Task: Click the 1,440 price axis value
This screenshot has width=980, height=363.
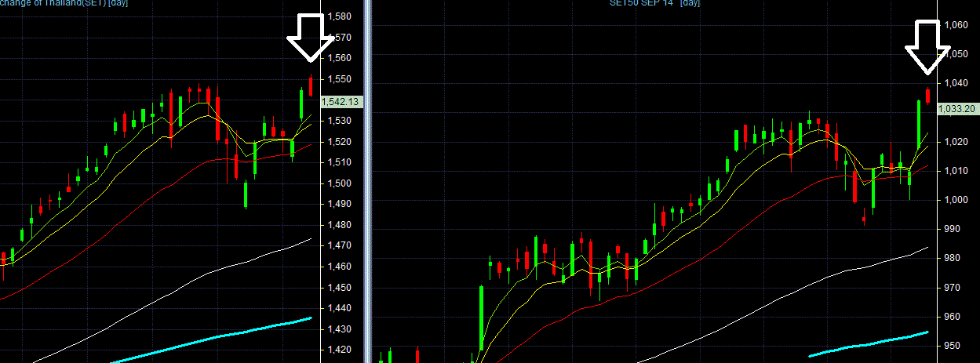Action: tap(339, 308)
